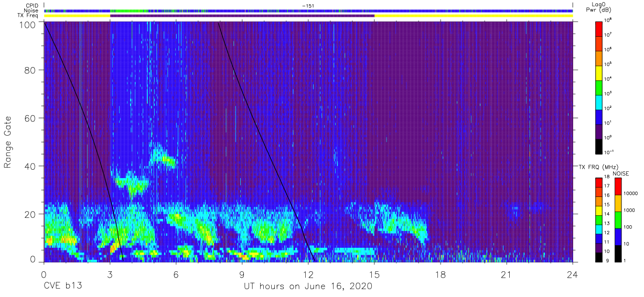Click the purple section of TX Freq bar
Viewport: 644px width, 297px height.
click(x=242, y=16)
